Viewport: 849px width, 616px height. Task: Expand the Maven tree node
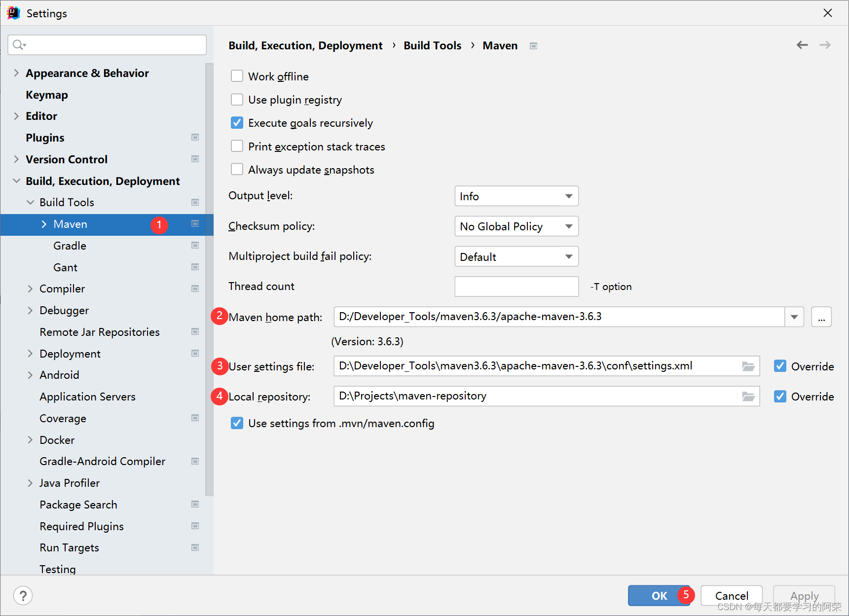pos(44,224)
